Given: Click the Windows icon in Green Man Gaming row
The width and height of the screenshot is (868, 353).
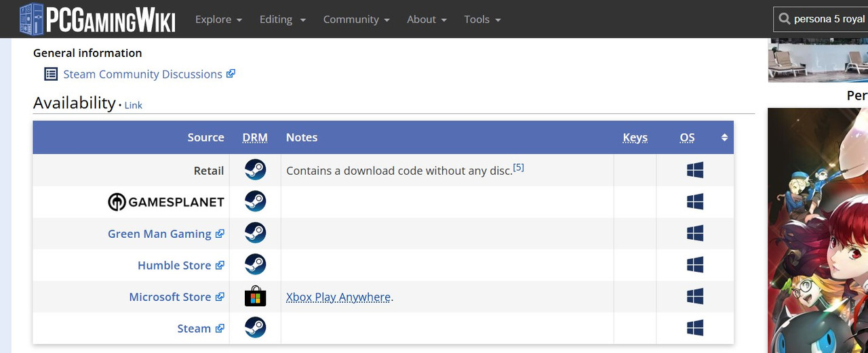Looking at the screenshot, I should (x=695, y=233).
